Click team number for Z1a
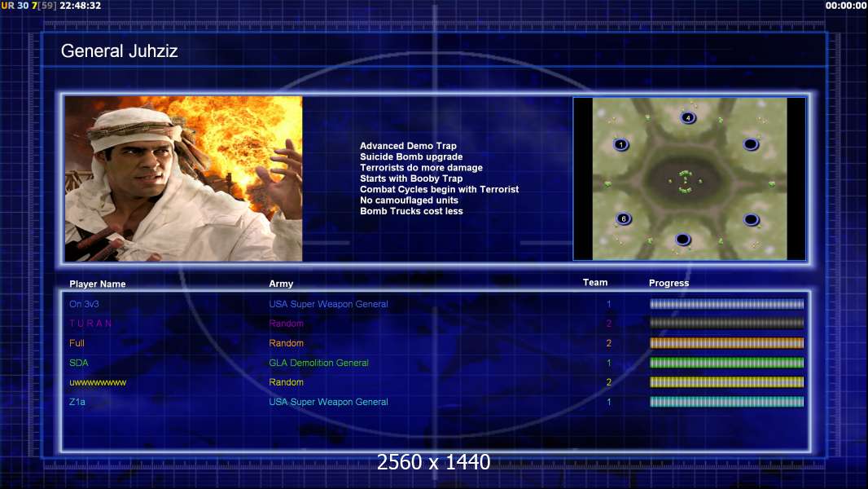Image resolution: width=868 pixels, height=489 pixels. (x=608, y=402)
